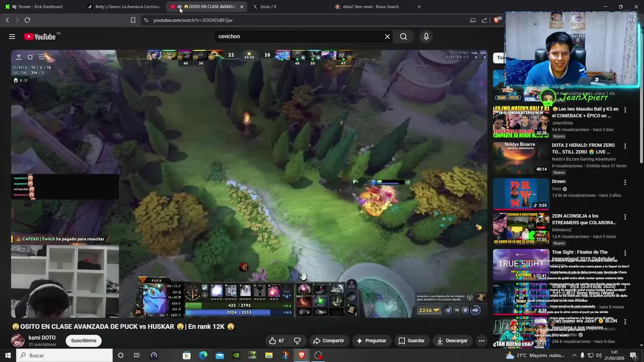This screenshot has width=644, height=362.
Task: Click the video title OSITO EN CLASE AVANZADA
Action: 123,327
